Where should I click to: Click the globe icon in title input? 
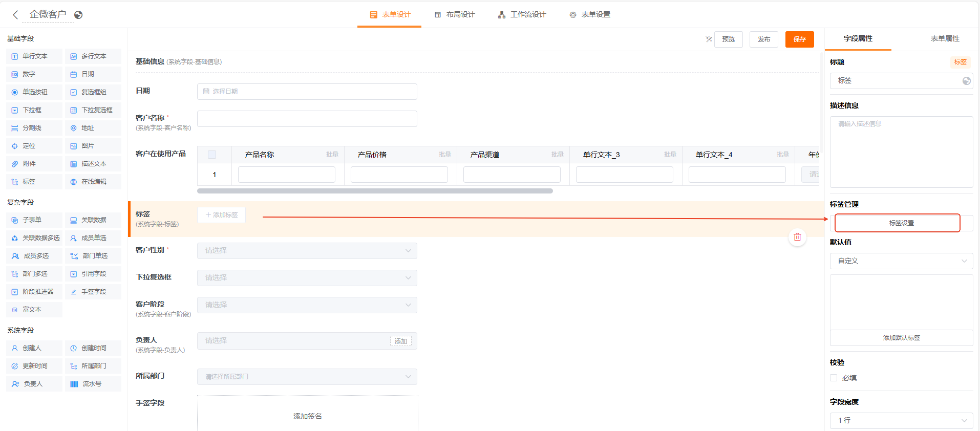[x=966, y=81]
